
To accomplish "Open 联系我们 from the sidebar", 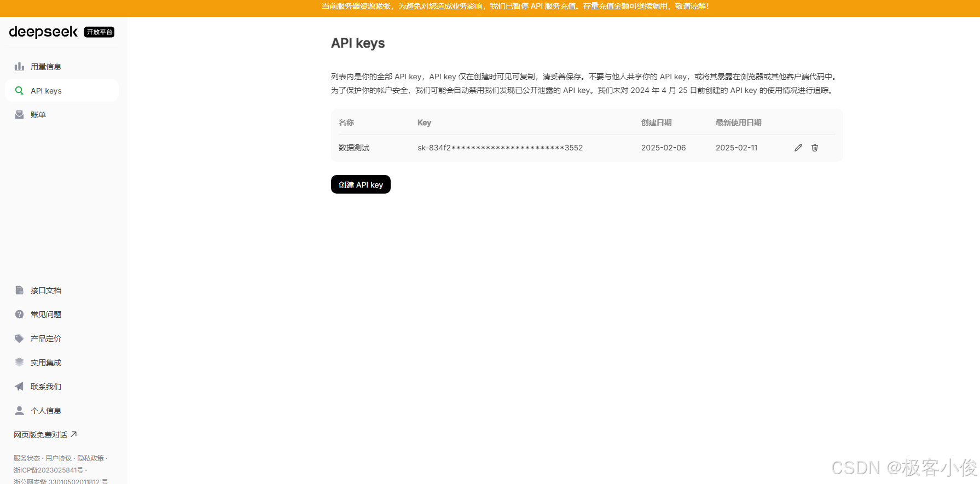I will pyautogui.click(x=62, y=387).
